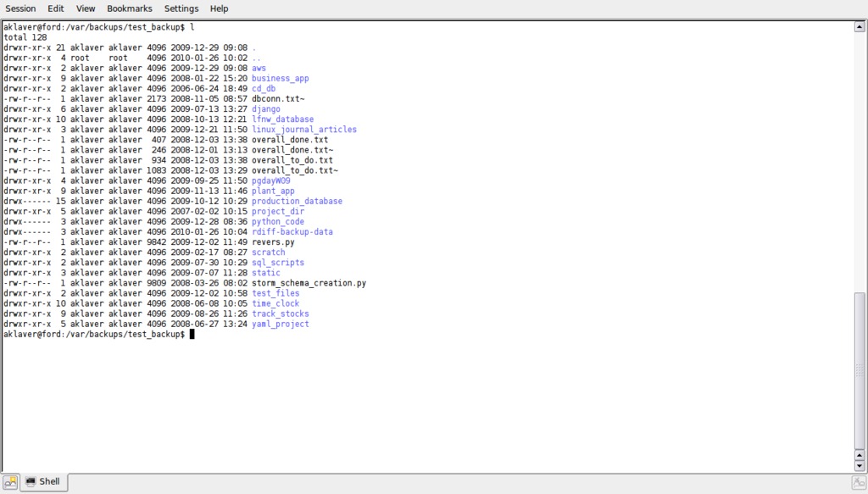Click the empty scrollbar track above thumb
Screen dimensions: 868x494
860,161
